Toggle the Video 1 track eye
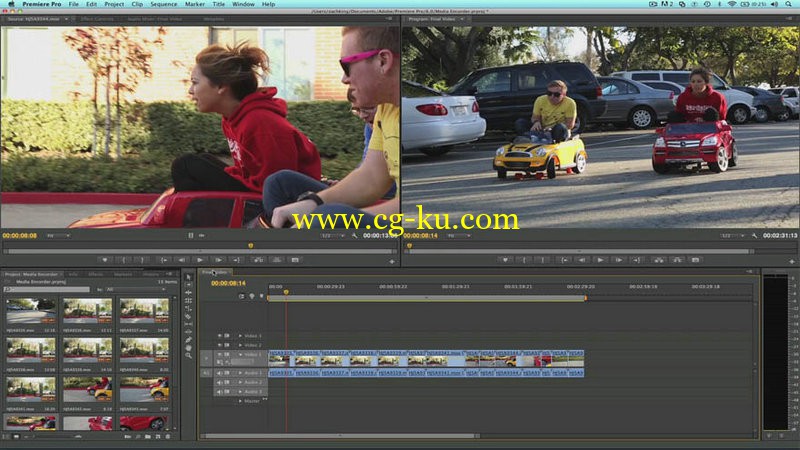The image size is (800, 450). click(220, 354)
